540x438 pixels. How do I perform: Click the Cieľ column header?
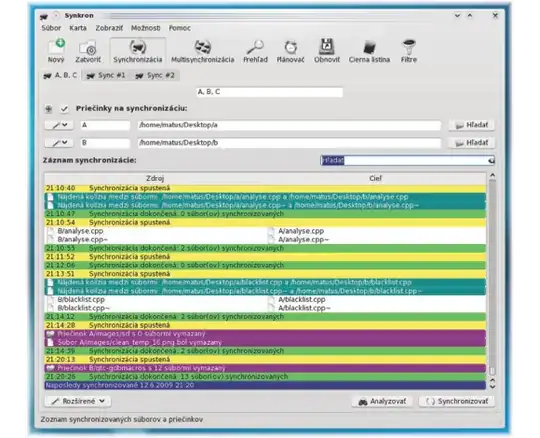[x=375, y=178]
